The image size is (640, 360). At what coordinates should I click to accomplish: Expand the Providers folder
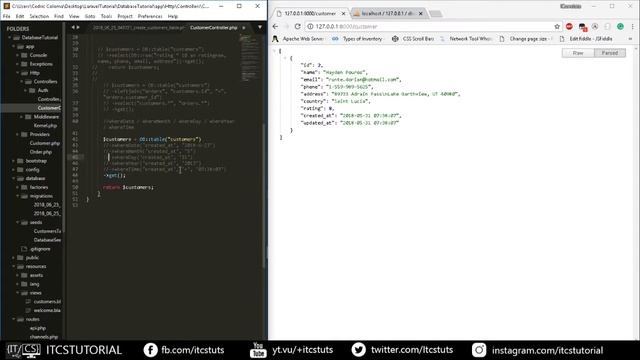click(x=18, y=134)
